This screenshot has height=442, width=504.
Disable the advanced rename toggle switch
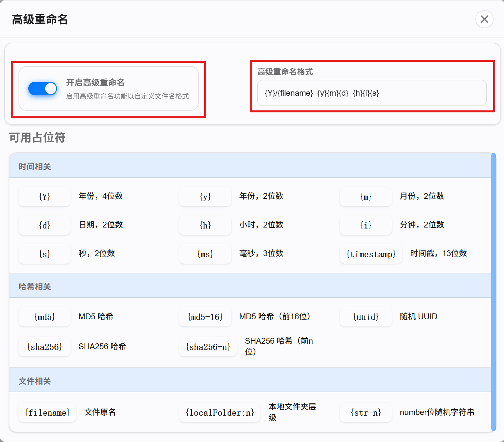43,88
